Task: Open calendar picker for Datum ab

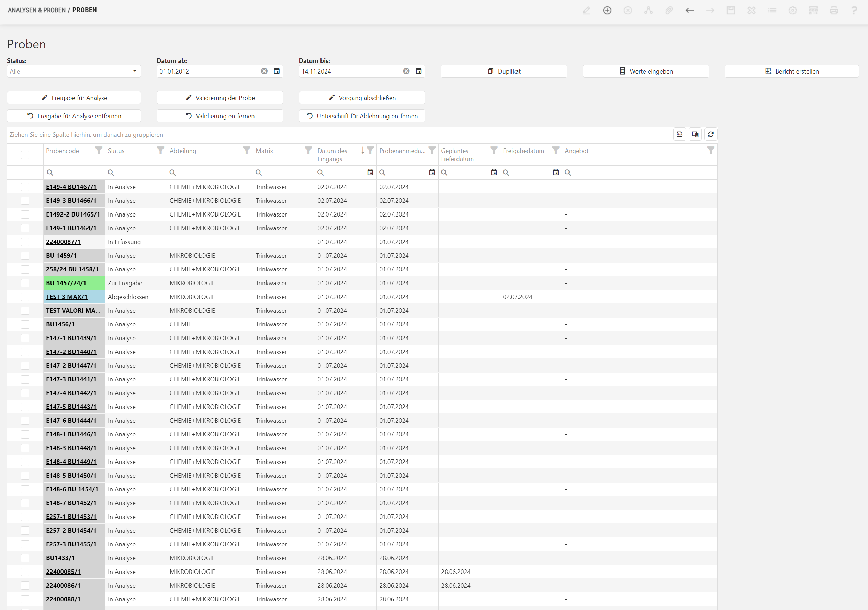Action: (x=277, y=71)
